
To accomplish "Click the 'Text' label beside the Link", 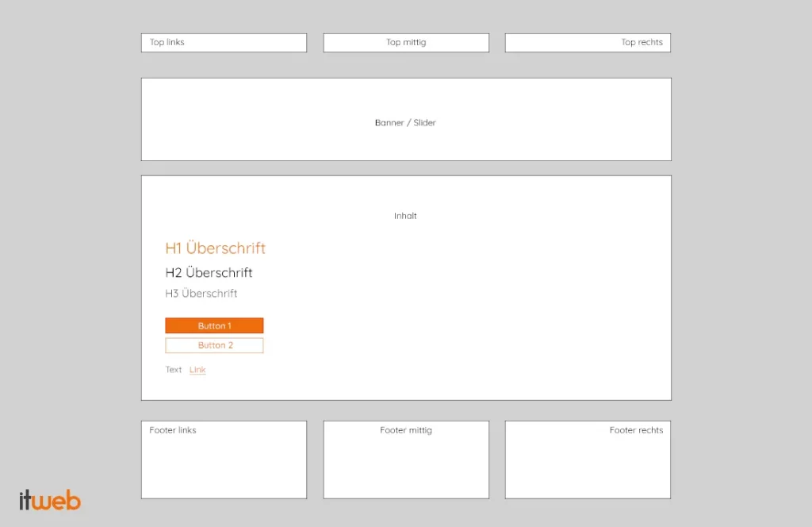I will tap(174, 370).
